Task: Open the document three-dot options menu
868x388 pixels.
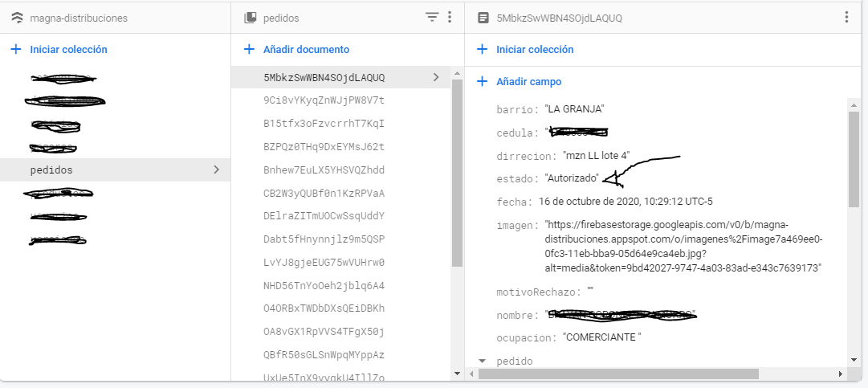Action: [846, 17]
